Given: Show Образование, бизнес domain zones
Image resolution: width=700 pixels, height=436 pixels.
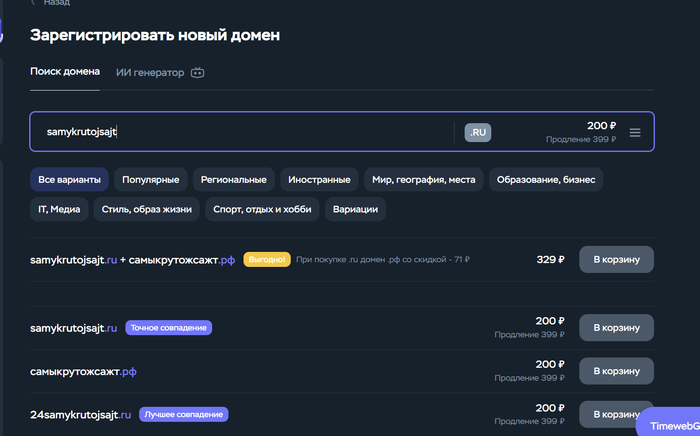Looking at the screenshot, I should click(x=546, y=179).
